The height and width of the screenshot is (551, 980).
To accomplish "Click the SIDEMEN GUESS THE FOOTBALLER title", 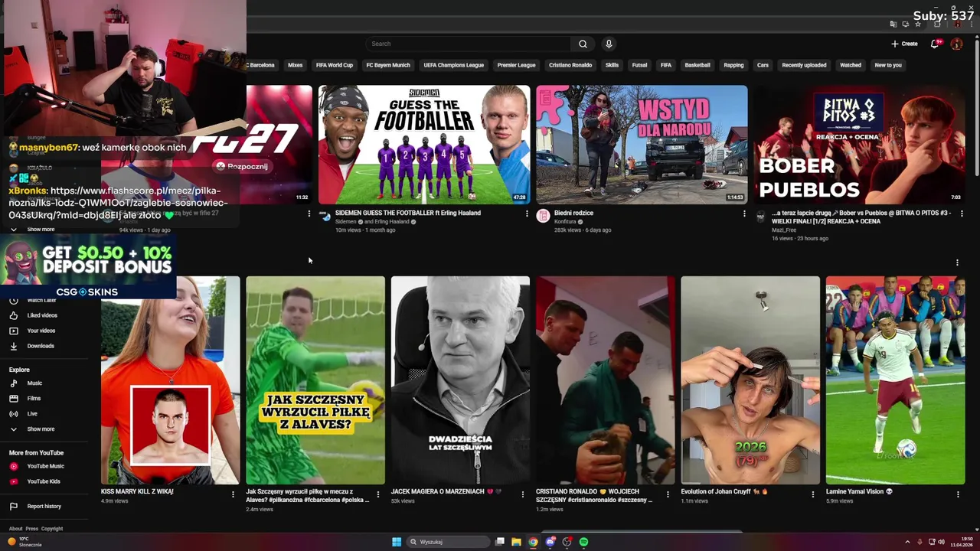I will 408,213.
